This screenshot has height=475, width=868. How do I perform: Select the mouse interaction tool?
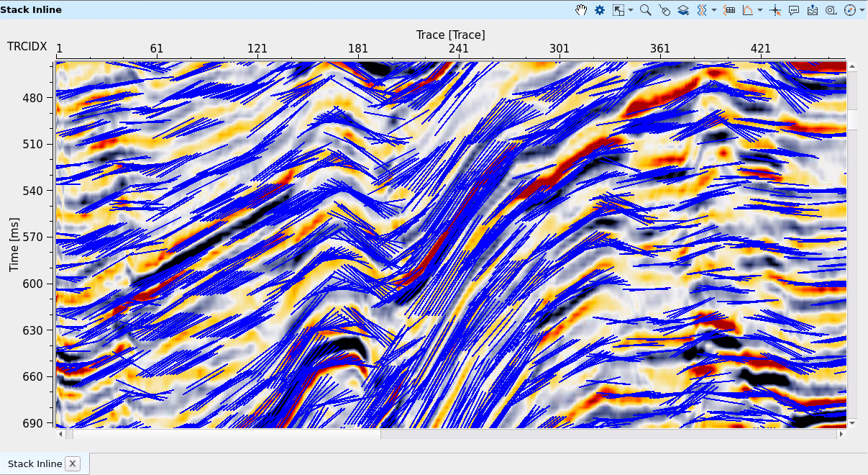pos(664,10)
